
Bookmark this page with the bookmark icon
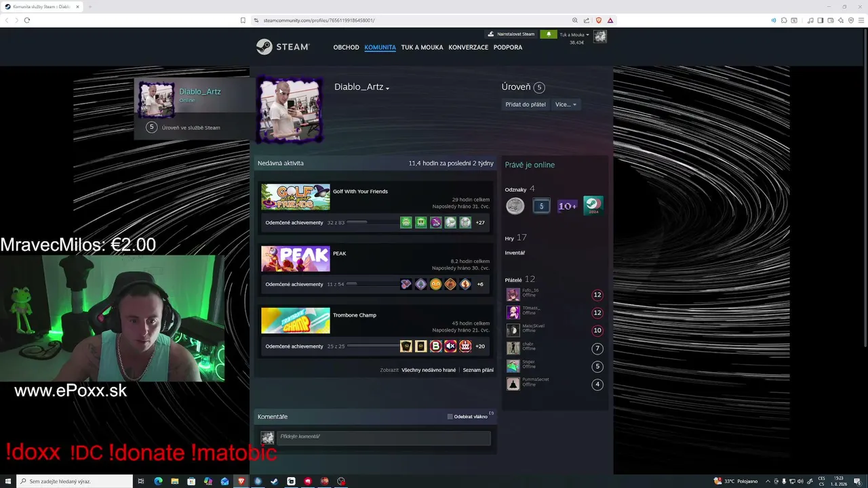click(x=243, y=20)
